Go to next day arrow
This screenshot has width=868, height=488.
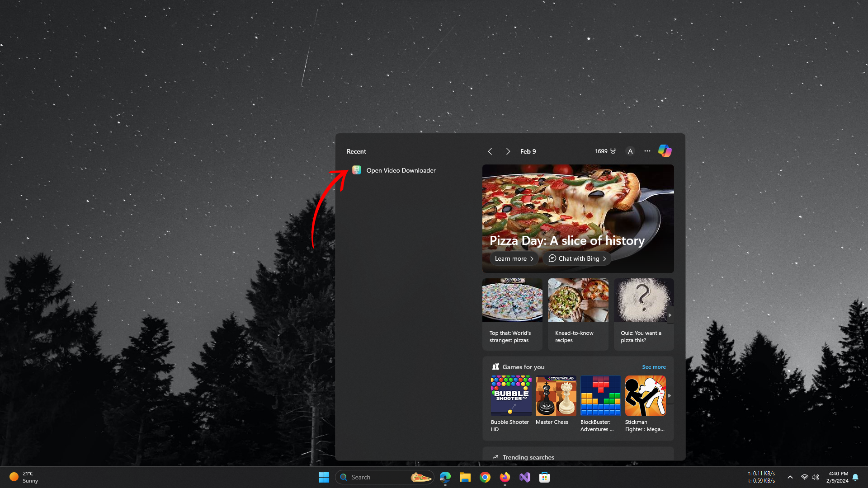click(x=508, y=151)
